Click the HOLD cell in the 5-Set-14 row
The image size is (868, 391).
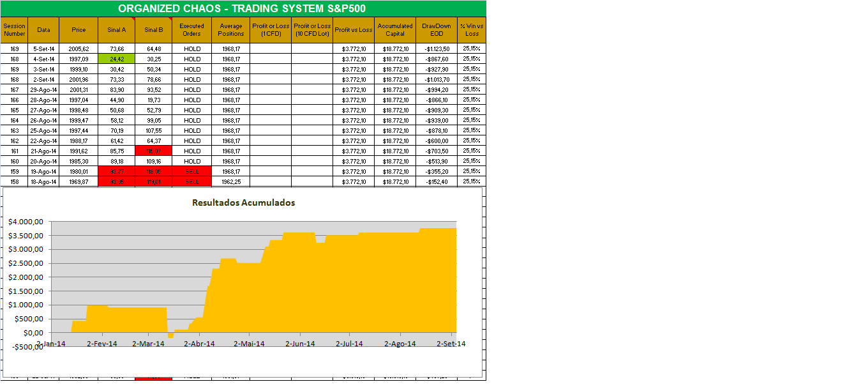[192, 49]
